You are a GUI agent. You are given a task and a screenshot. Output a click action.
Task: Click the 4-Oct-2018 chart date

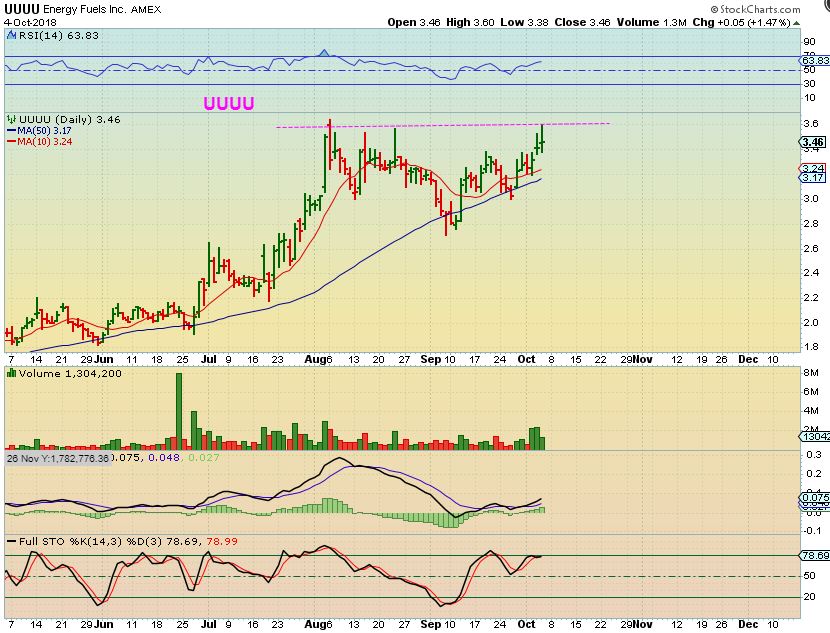(30, 23)
